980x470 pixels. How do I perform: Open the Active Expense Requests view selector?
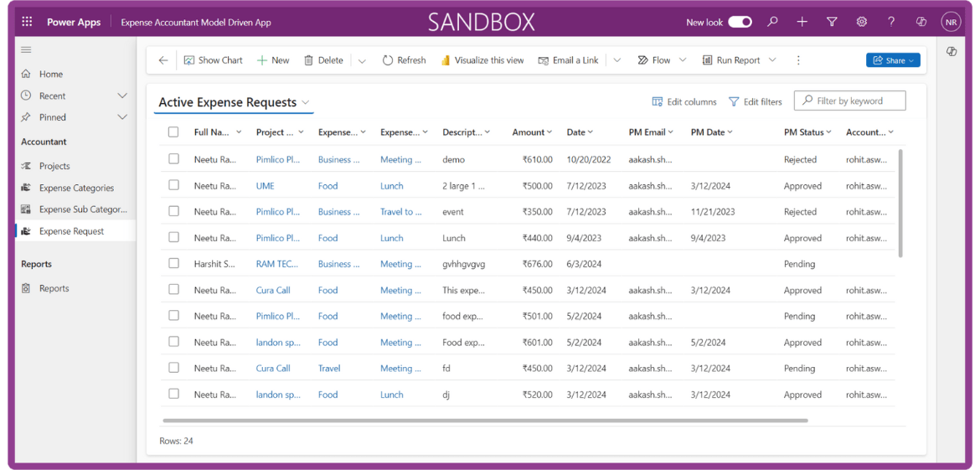coord(234,102)
